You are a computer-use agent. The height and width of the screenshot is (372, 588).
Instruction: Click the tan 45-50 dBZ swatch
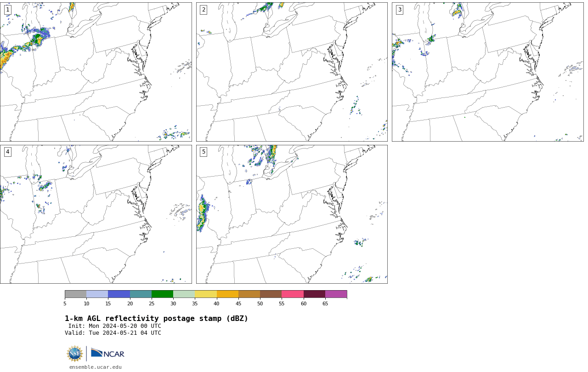(x=249, y=294)
